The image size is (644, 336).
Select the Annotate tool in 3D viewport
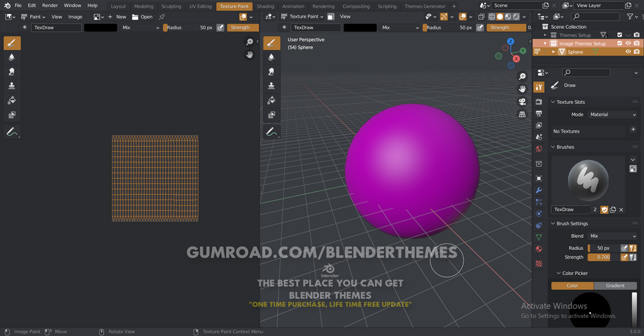272,132
